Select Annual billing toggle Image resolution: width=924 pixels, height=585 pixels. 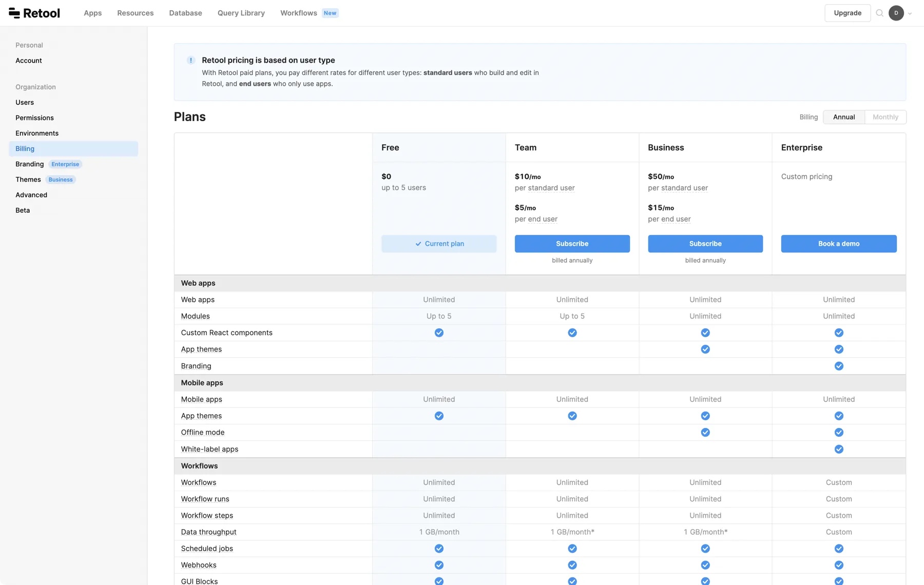pos(843,117)
